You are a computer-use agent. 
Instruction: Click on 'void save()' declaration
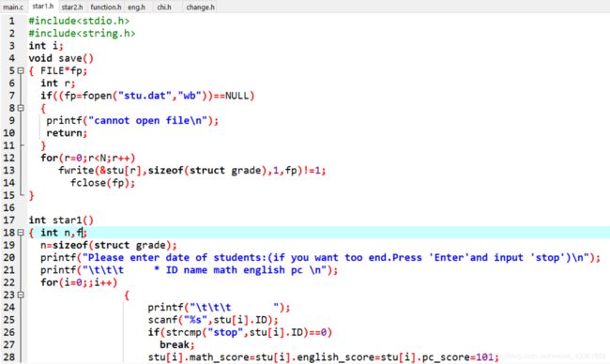pyautogui.click(x=61, y=58)
